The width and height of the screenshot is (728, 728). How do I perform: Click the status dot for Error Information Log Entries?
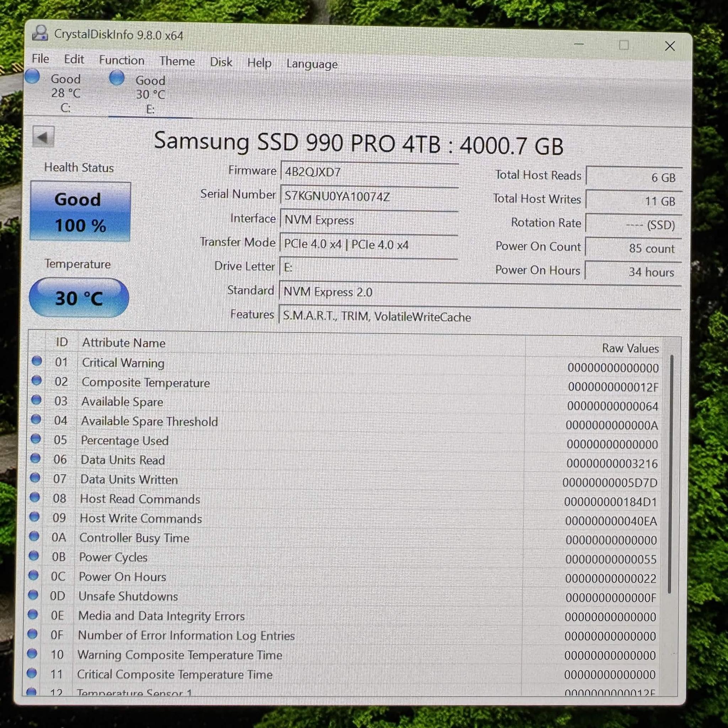click(32, 634)
